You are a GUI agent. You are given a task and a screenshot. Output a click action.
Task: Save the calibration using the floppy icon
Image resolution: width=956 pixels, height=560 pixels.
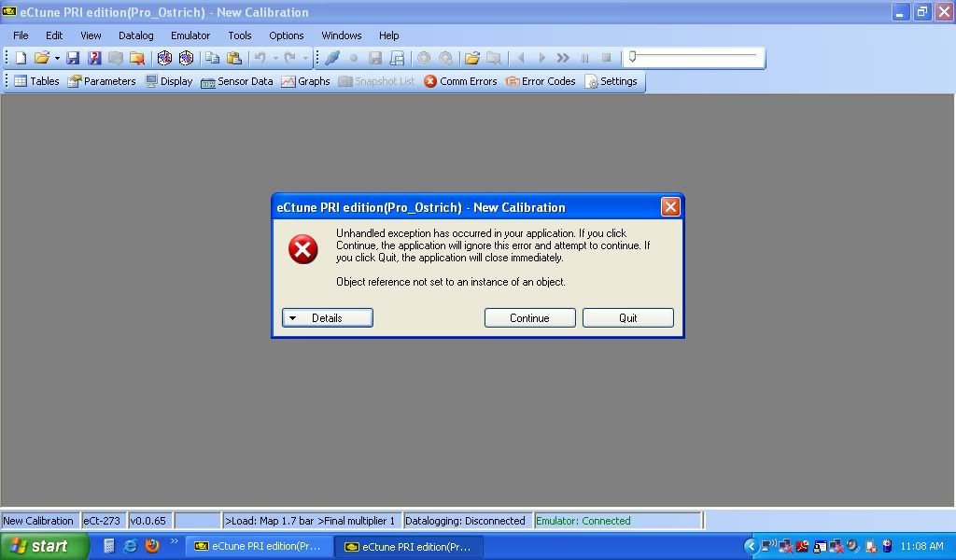tap(73, 58)
